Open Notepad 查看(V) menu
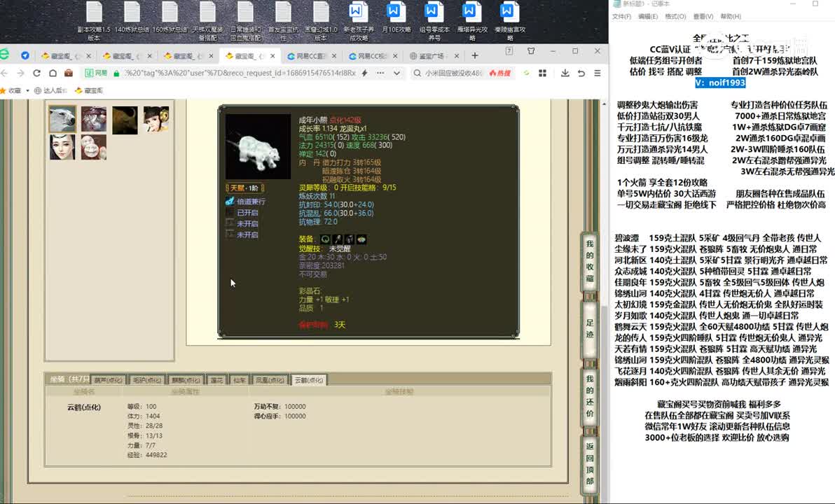 703,17
